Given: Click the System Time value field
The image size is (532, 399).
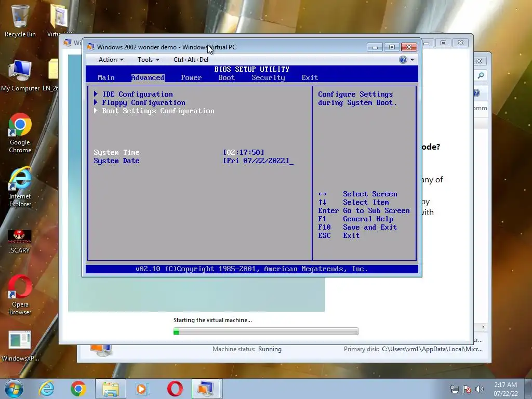Looking at the screenshot, I should (243, 152).
